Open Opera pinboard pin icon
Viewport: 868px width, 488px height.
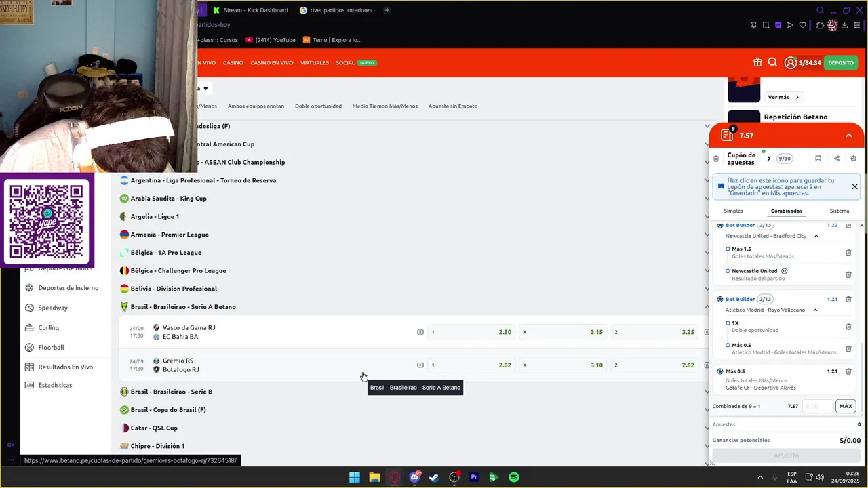pyautogui.click(x=753, y=25)
